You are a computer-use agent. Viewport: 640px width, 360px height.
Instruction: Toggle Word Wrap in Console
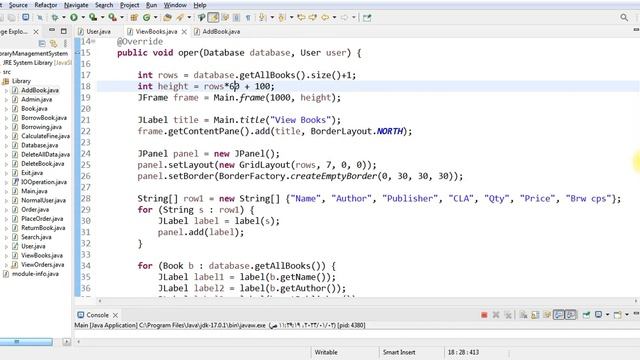click(x=547, y=315)
